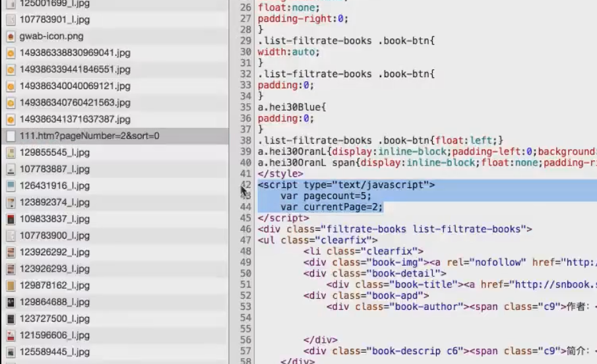
Task: Select the 107783901_l.jpg resource row
Action: point(115,20)
